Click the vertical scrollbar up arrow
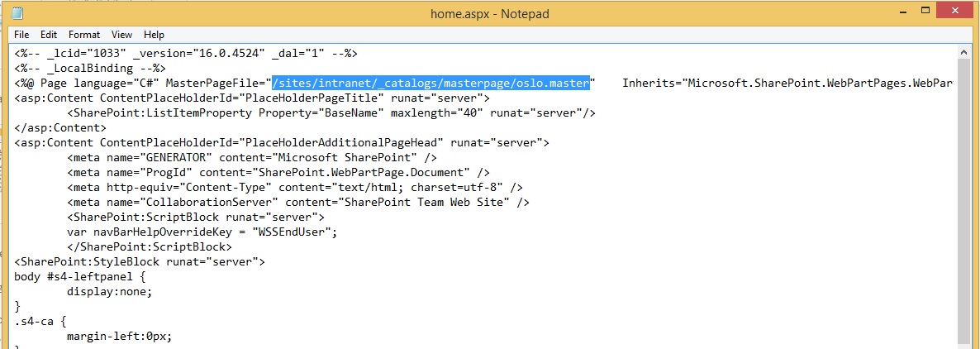Viewport: 980px width, 349px height. click(963, 53)
